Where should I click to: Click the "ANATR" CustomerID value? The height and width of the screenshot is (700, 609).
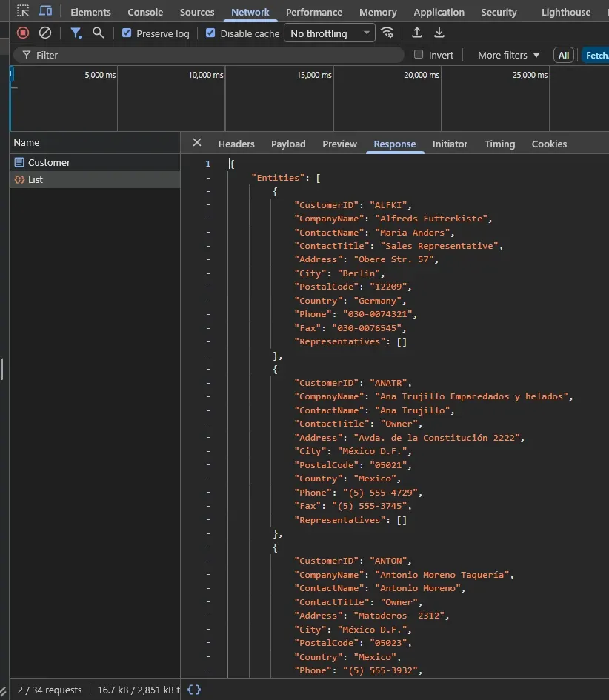388,382
